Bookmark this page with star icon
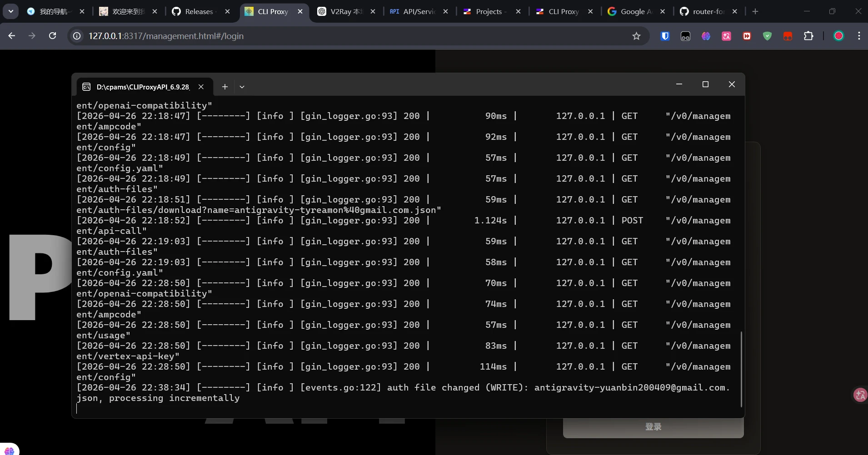868x455 pixels. (636, 36)
